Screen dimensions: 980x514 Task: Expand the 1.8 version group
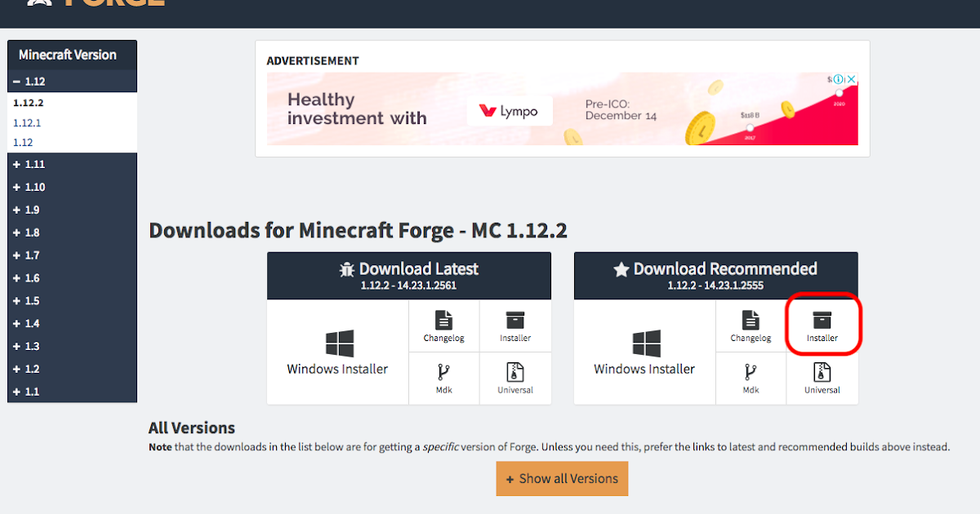click(x=72, y=233)
